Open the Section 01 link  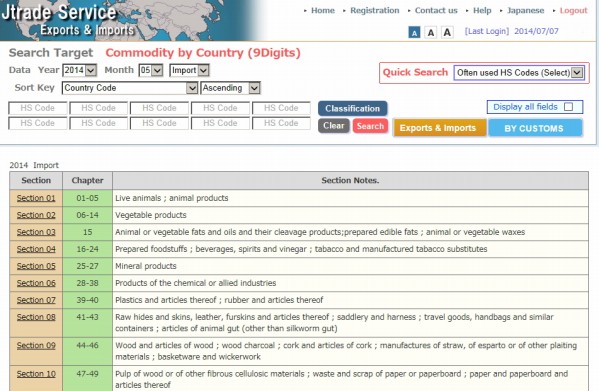[x=36, y=198]
